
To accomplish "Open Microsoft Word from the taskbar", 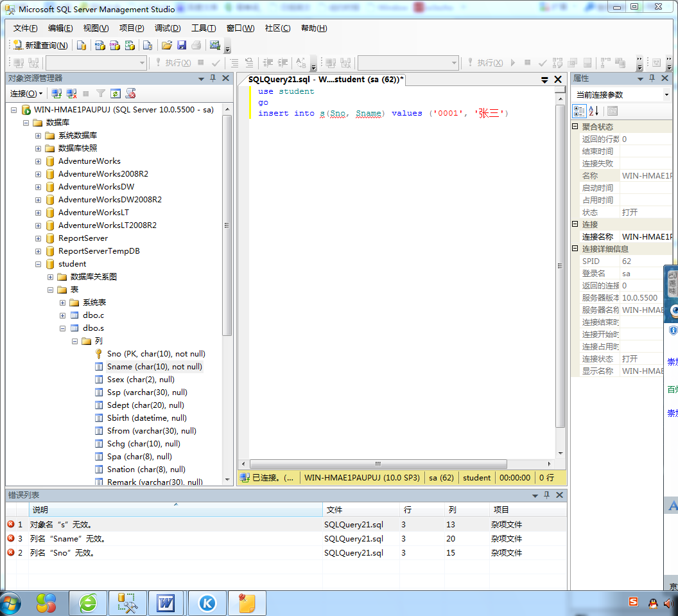I will point(166,603).
